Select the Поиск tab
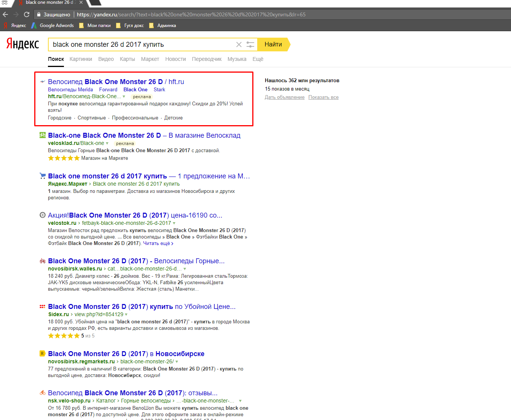 pos(56,59)
